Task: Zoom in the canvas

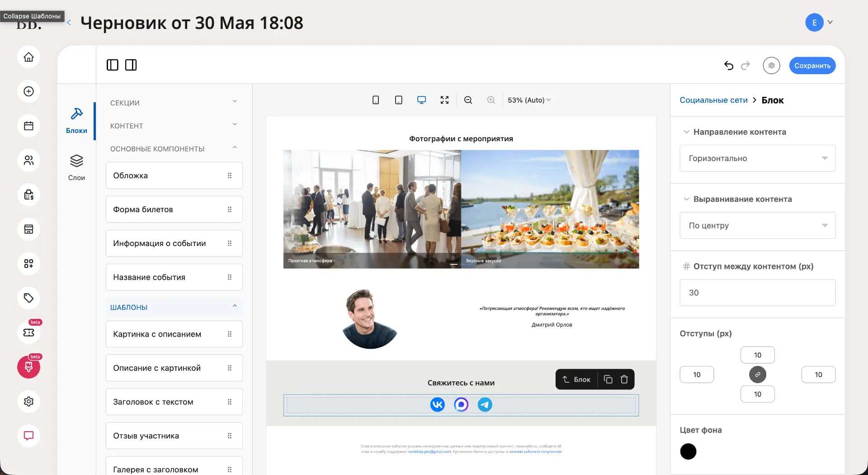Action: click(491, 100)
